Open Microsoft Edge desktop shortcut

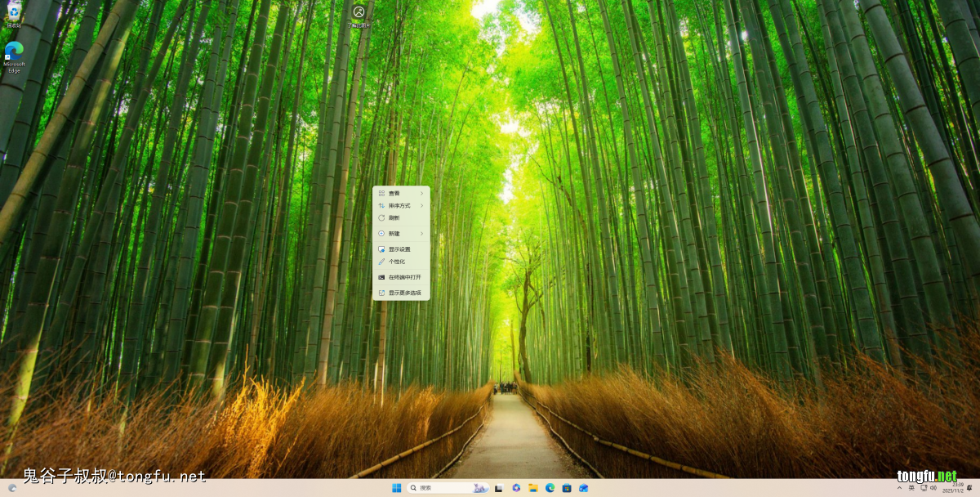pyautogui.click(x=14, y=56)
